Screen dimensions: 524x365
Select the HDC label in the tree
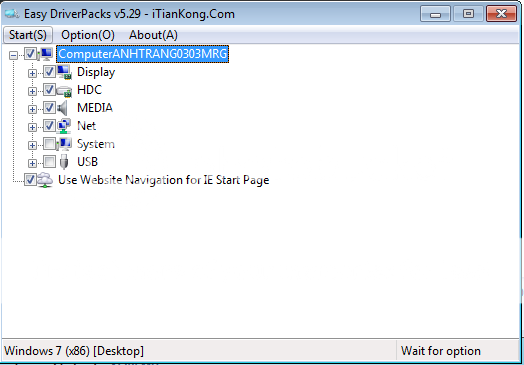click(89, 90)
